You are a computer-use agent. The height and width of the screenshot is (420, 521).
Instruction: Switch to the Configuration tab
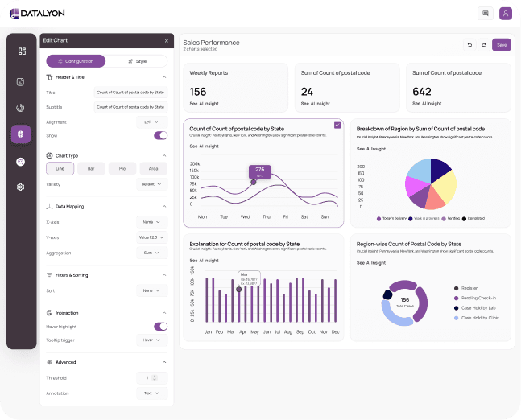(x=76, y=61)
